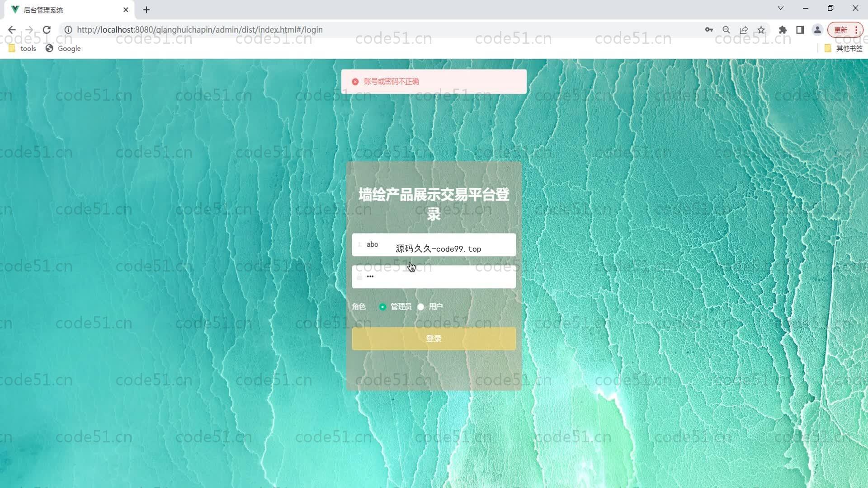Image resolution: width=868 pixels, height=488 pixels.
Task: Share this page icon
Action: [744, 30]
